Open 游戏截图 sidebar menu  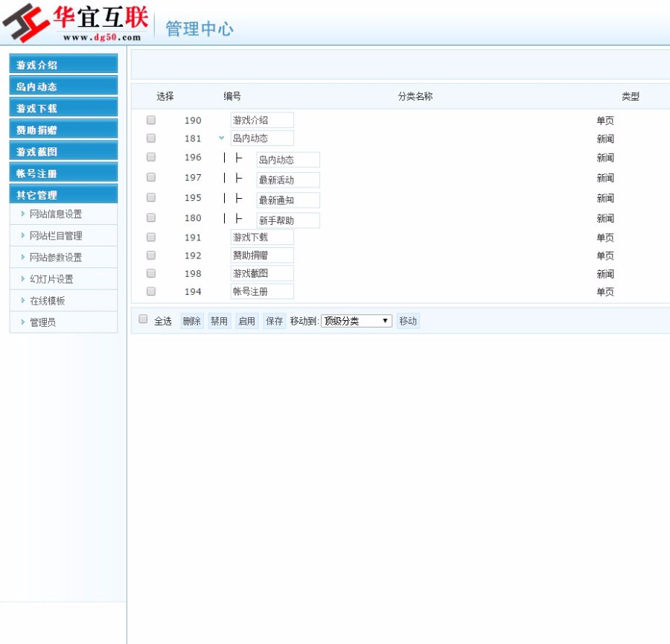point(63,152)
